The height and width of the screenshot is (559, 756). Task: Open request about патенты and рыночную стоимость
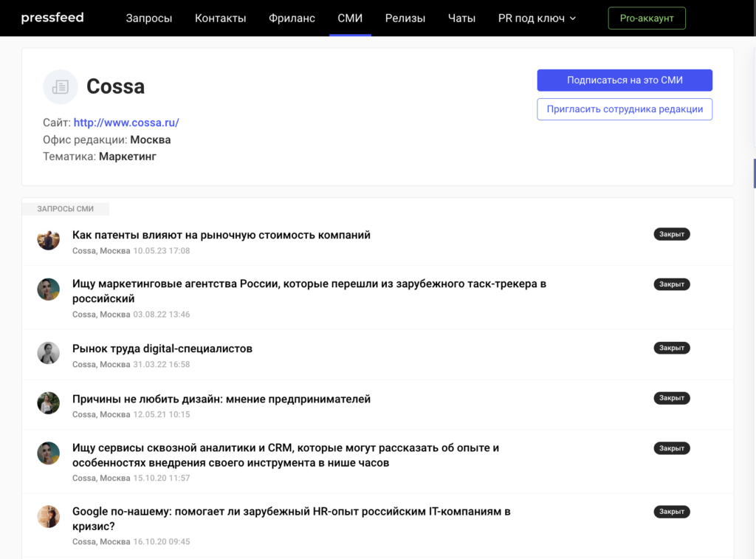pyautogui.click(x=221, y=235)
